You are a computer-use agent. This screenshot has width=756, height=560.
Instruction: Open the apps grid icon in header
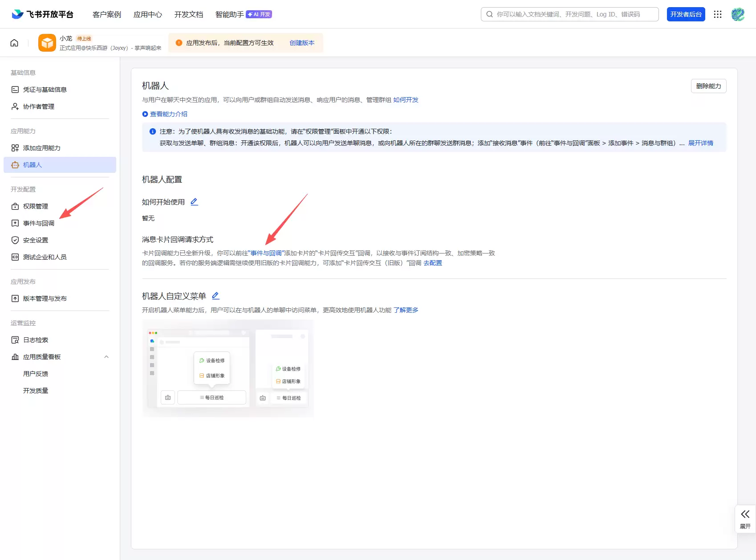[x=717, y=14]
